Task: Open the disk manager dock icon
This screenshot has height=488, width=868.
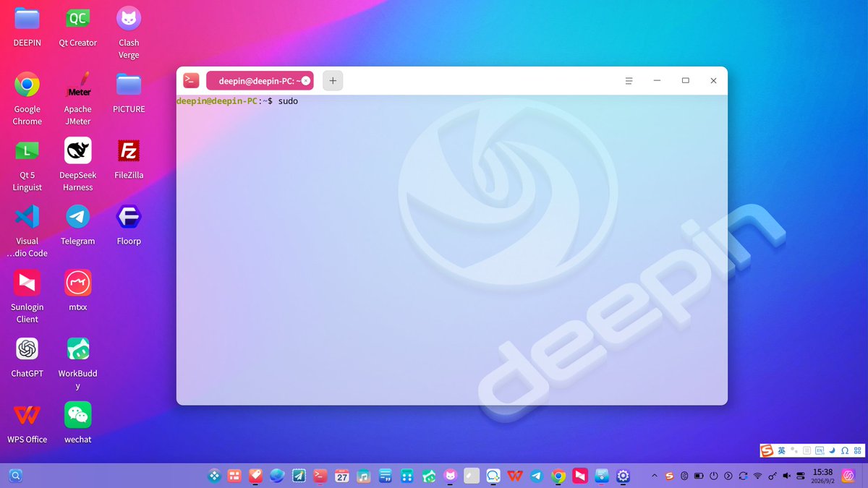Action: (602, 476)
